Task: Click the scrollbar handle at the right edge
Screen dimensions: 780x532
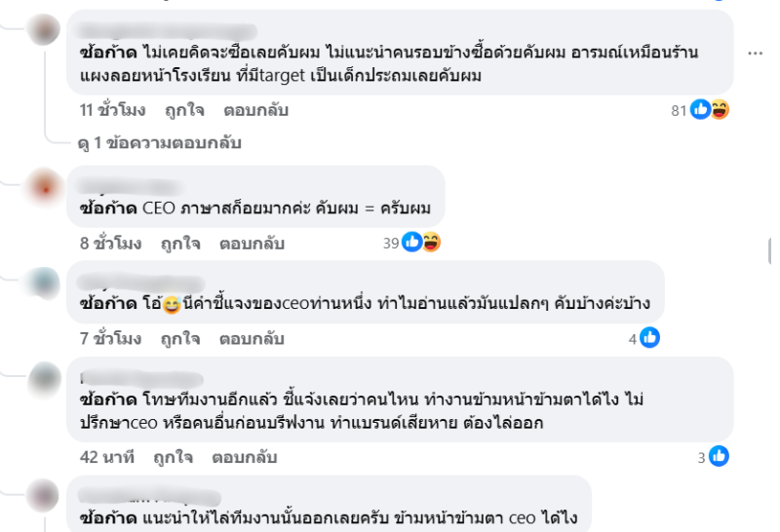Action: (x=770, y=250)
